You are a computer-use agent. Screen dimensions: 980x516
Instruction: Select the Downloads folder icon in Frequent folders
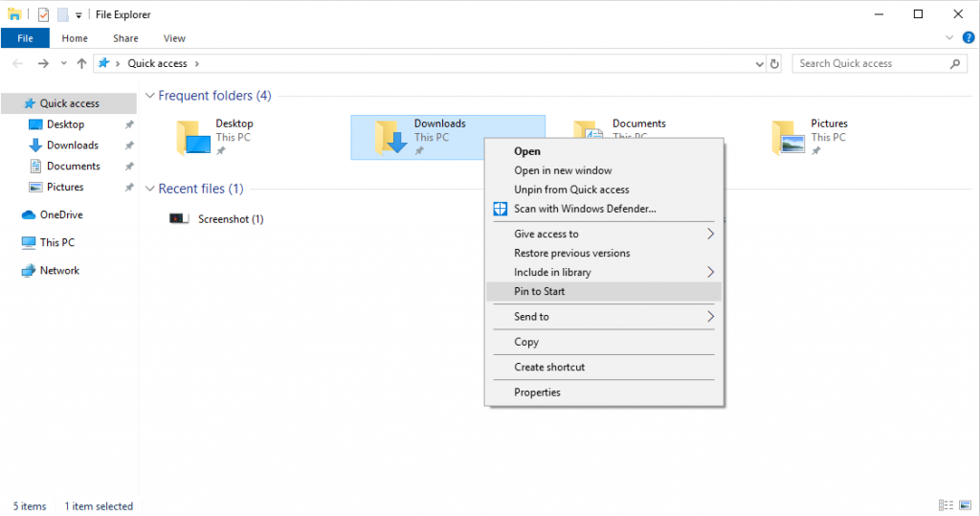coord(391,137)
